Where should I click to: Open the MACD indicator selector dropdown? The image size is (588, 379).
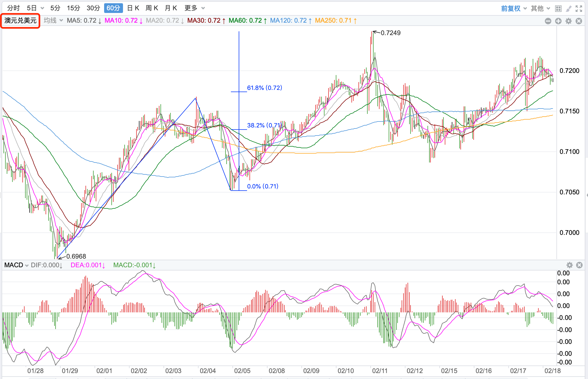coord(16,265)
